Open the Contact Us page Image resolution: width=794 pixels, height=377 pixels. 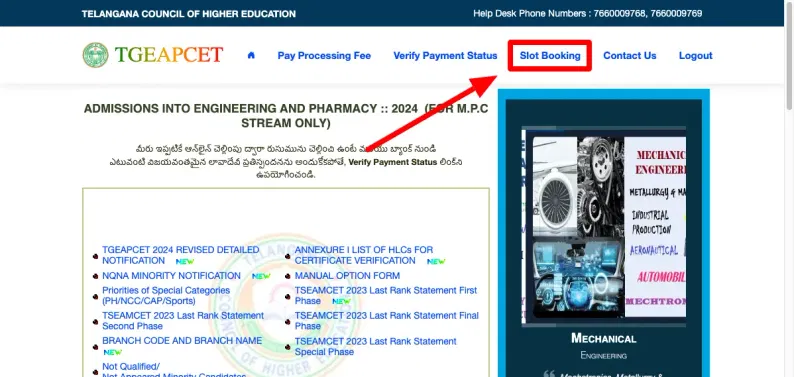tap(629, 56)
